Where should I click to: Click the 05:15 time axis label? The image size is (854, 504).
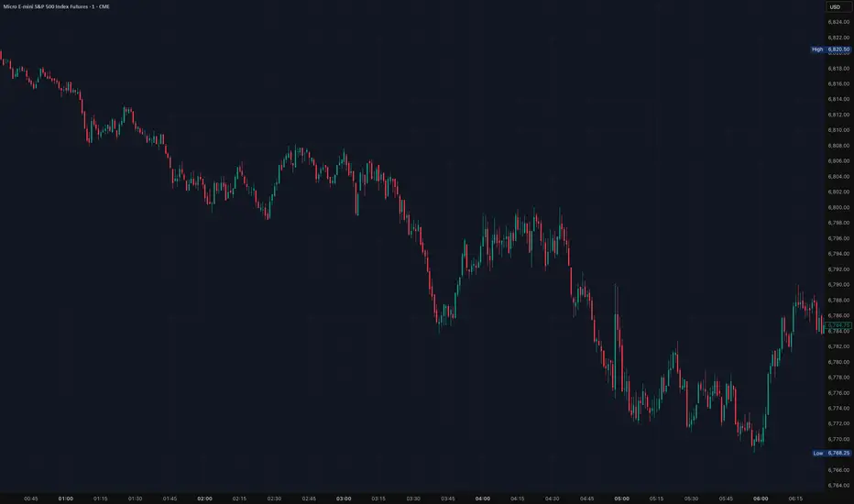[x=656, y=499]
